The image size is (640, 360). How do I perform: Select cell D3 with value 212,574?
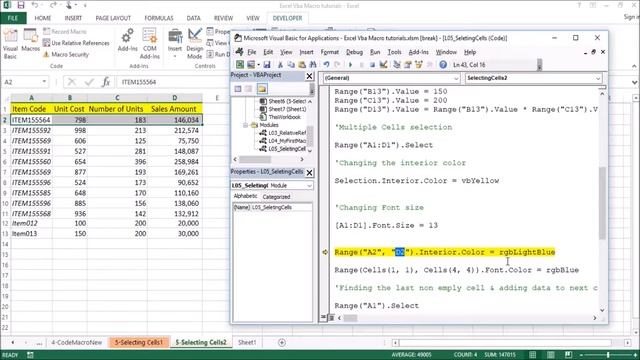[175, 130]
